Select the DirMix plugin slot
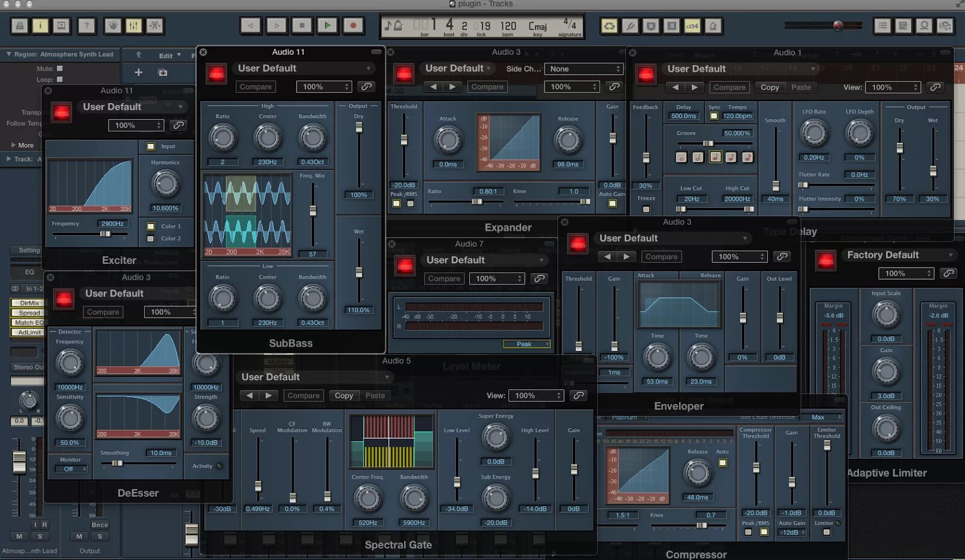The image size is (965, 560). [29, 303]
